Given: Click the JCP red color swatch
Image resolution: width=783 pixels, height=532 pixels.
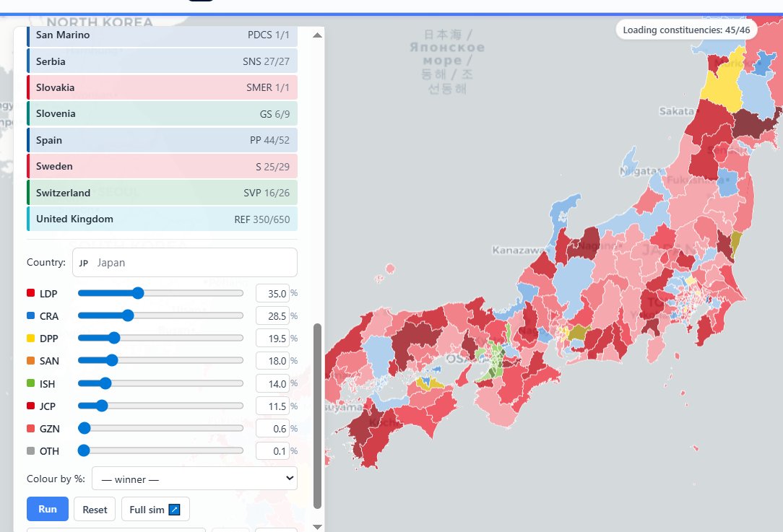Looking at the screenshot, I should tap(30, 406).
